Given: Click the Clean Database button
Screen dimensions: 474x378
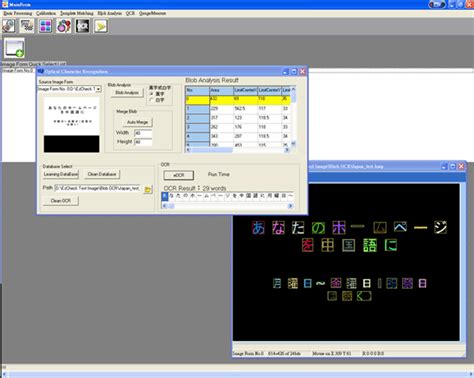Looking at the screenshot, I should (102, 174).
